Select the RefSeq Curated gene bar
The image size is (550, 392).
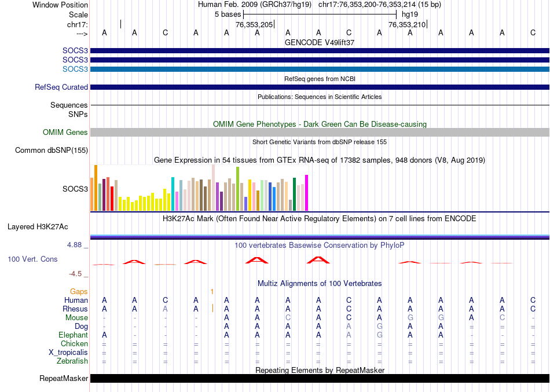click(320, 87)
